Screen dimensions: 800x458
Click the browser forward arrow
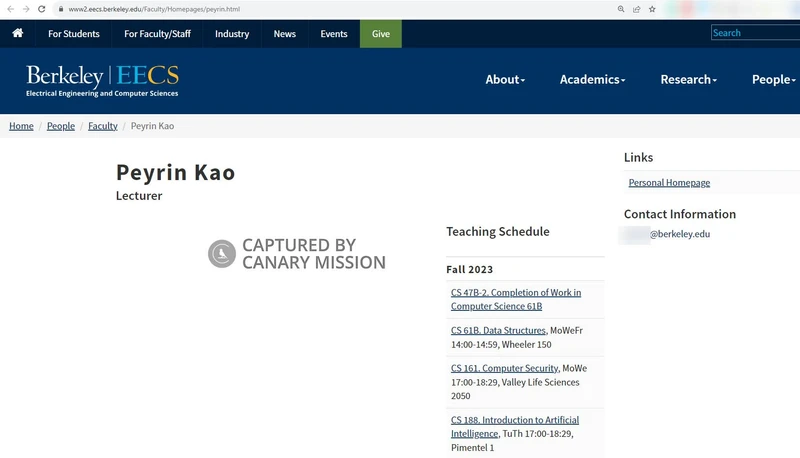26,9
